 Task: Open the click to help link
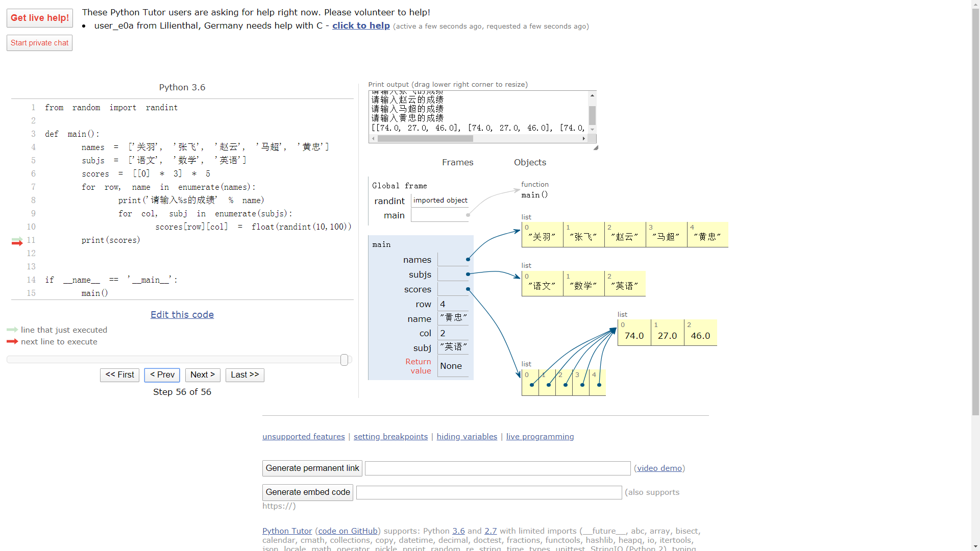361,26
